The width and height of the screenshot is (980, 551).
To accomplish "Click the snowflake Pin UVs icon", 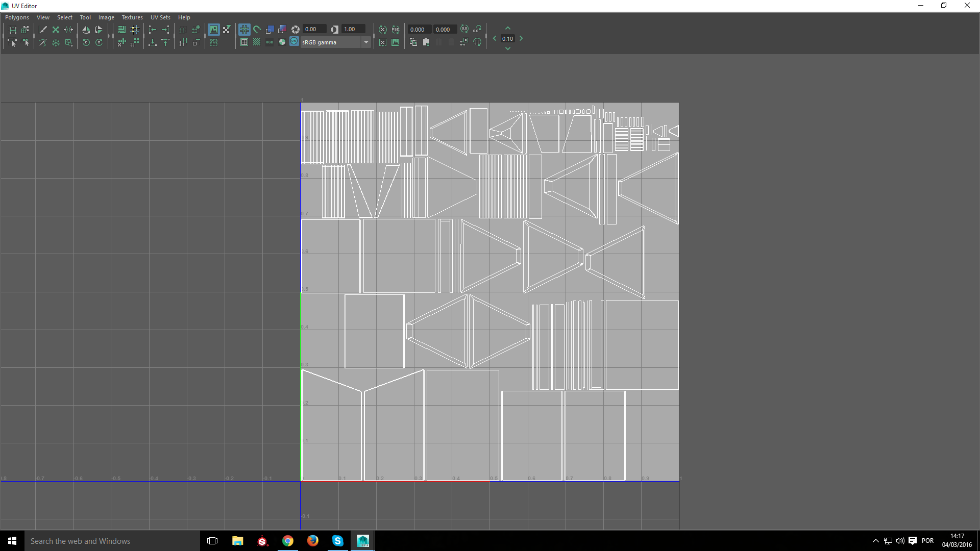I will pyautogui.click(x=56, y=43).
